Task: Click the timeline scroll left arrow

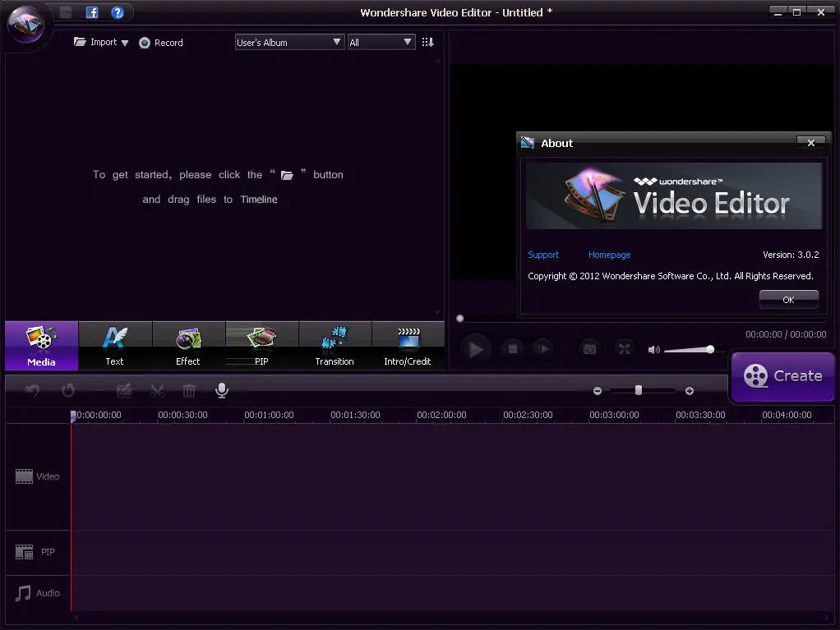Action: [76, 618]
